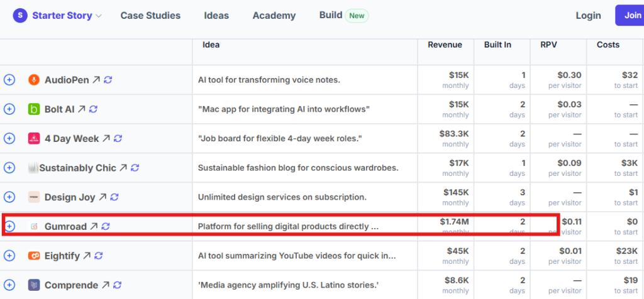Sort by the RPV column header
644x299 pixels.
(x=548, y=45)
